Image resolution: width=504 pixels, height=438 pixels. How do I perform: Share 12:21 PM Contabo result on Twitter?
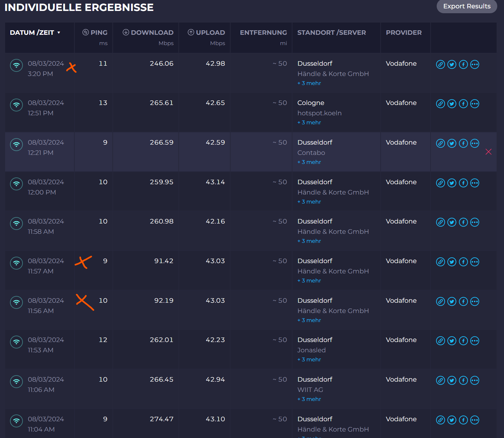[452, 143]
